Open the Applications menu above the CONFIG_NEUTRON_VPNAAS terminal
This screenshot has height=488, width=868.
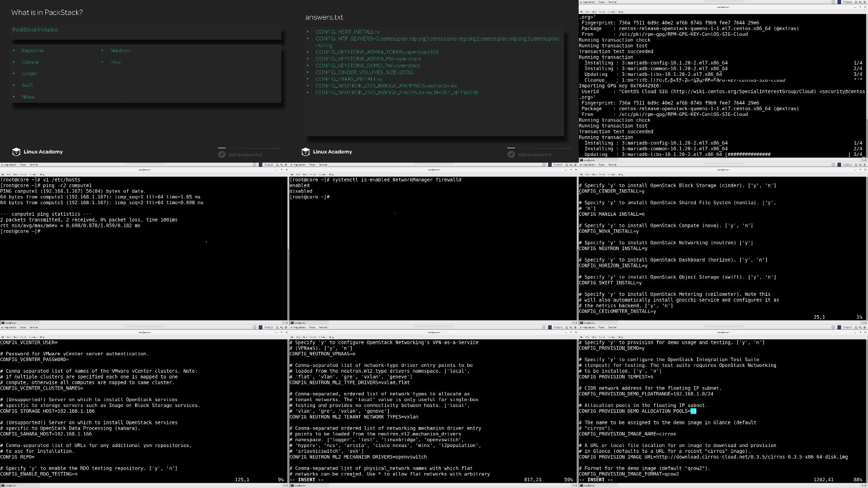tap(298, 327)
